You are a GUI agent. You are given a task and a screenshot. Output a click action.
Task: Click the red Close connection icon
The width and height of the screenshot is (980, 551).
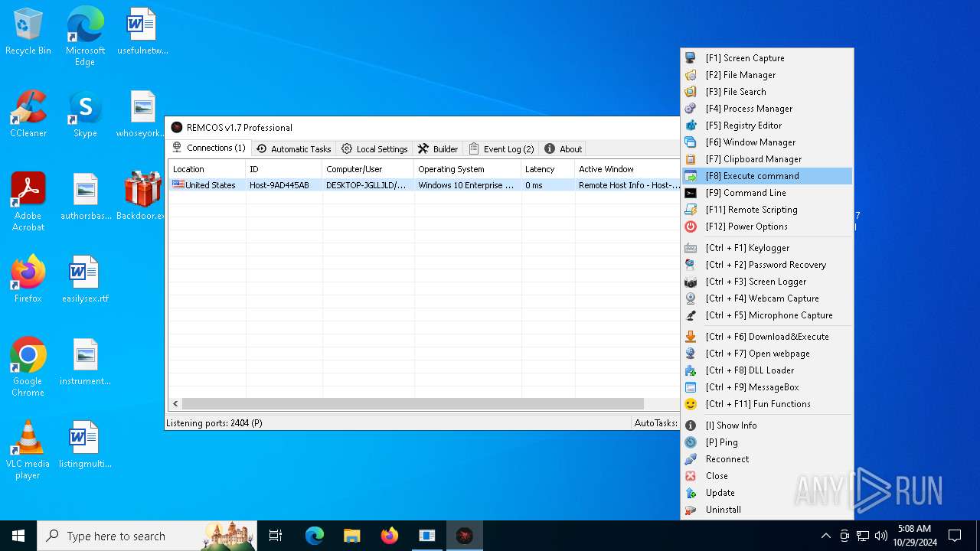691,476
